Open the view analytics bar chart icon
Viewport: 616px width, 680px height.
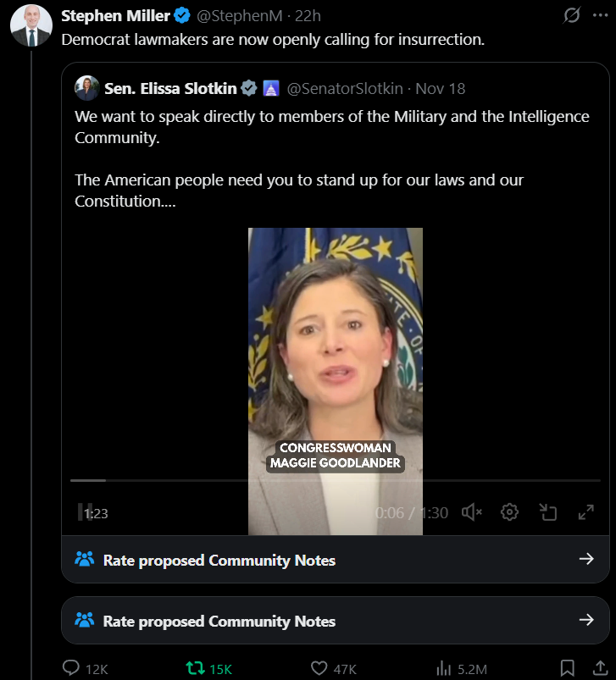(x=443, y=668)
